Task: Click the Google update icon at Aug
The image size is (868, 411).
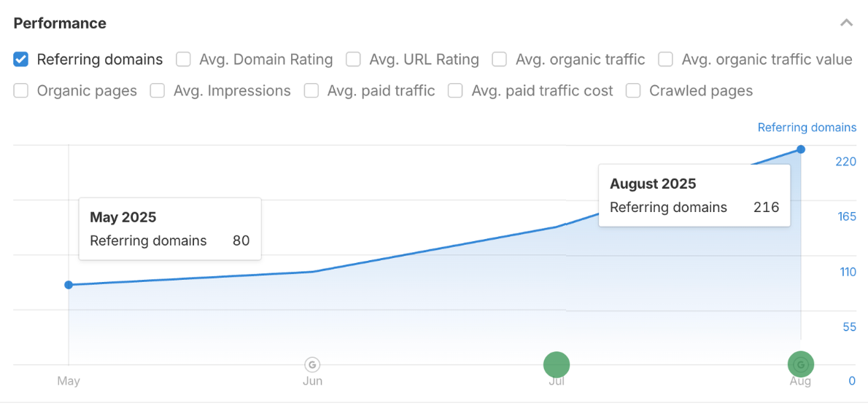Action: (800, 364)
